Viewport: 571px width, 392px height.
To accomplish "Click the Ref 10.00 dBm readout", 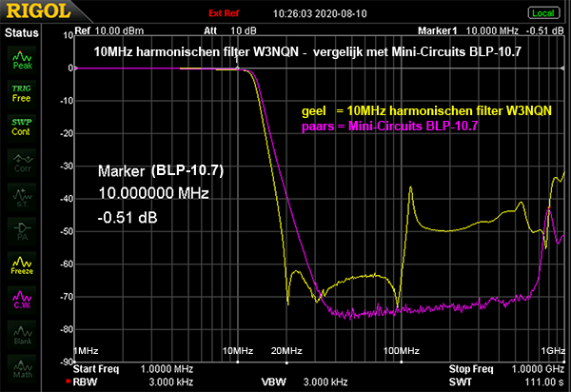I will click(108, 31).
